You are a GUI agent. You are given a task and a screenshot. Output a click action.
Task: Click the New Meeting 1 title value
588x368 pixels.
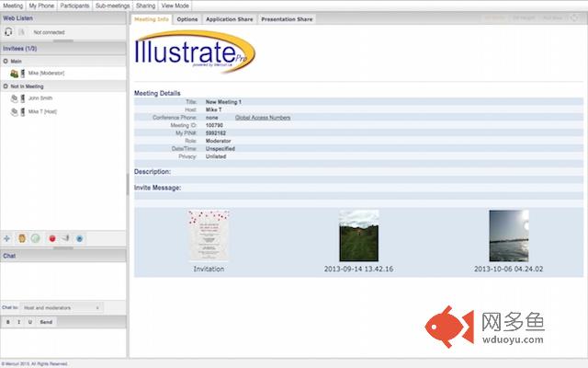coord(223,102)
